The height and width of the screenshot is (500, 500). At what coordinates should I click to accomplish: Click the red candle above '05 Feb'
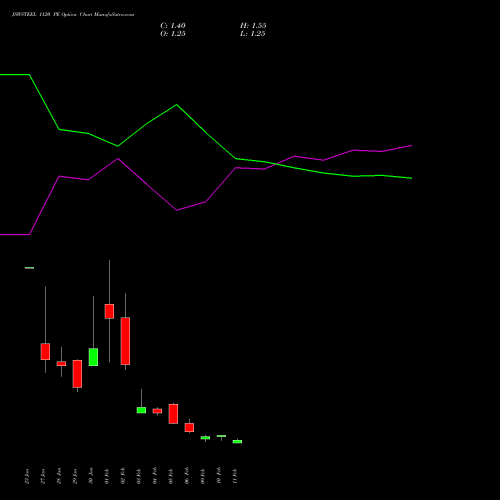(173, 414)
